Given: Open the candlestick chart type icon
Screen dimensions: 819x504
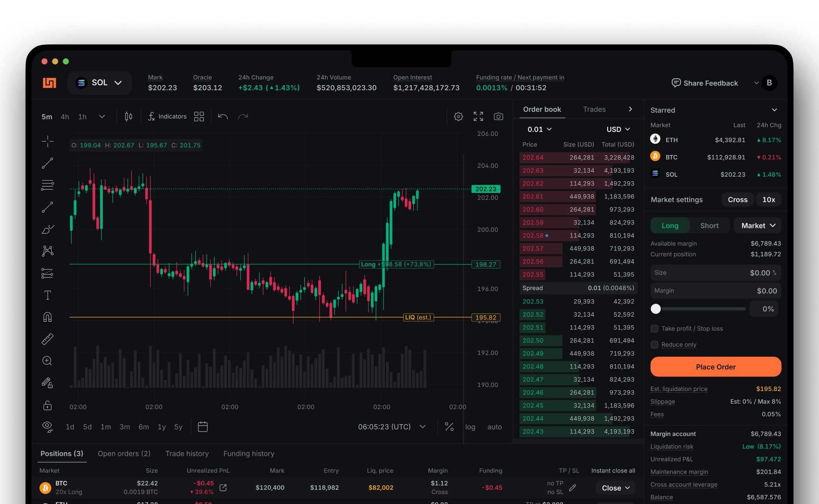Looking at the screenshot, I should click(128, 117).
